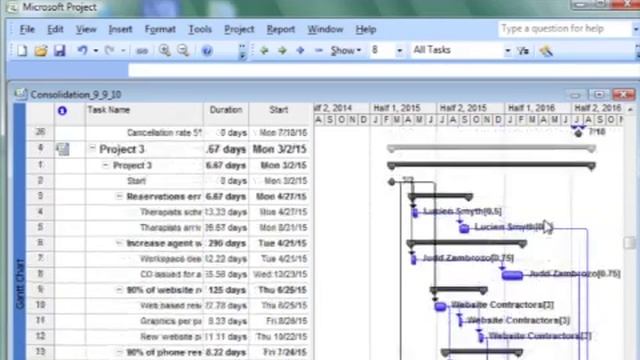
Task: Toggle the AutoFilter funnel icon
Action: [x=523, y=51]
